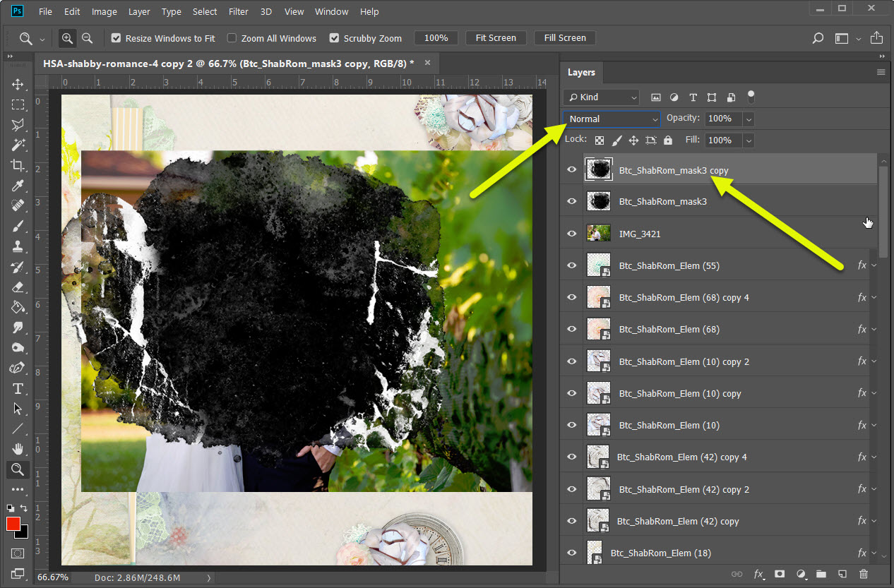Viewport: 894px width, 588px height.
Task: Select the Horizontal Type tool
Action: (18, 388)
